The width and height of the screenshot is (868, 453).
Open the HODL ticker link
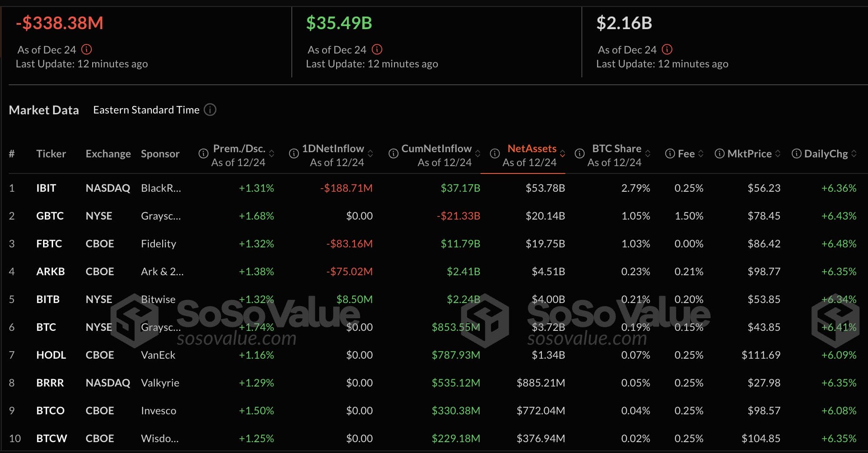click(x=51, y=355)
